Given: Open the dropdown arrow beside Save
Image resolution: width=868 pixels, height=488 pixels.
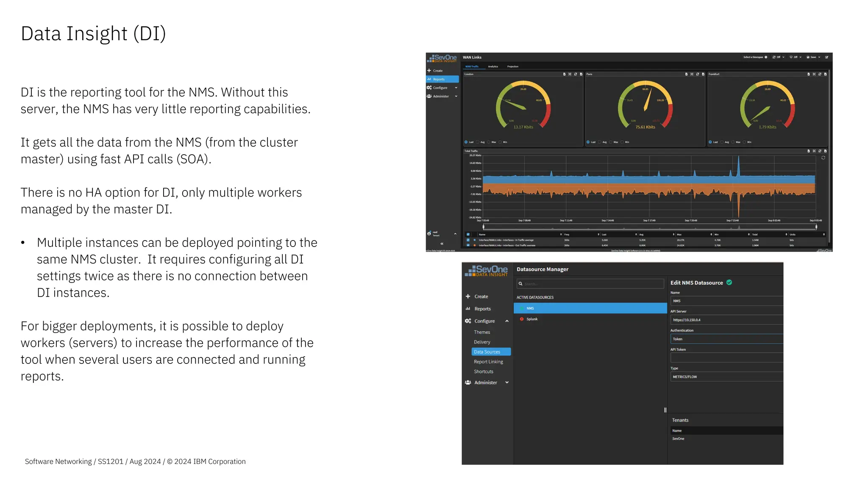Looking at the screenshot, I should pos(819,57).
